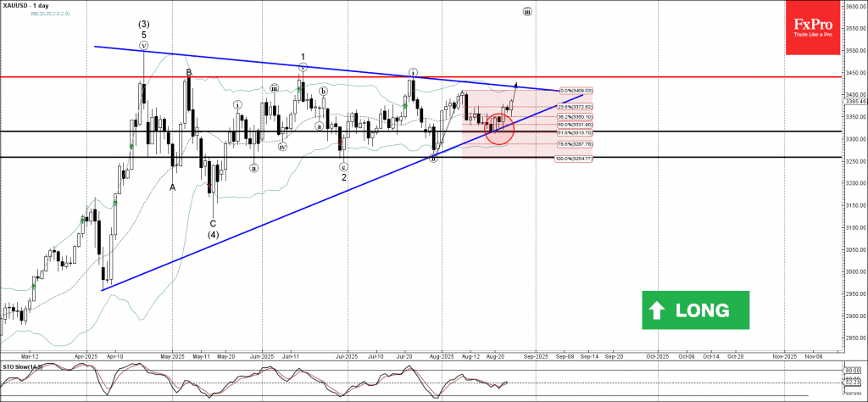Click the wave 2 label below circled c

(343, 177)
